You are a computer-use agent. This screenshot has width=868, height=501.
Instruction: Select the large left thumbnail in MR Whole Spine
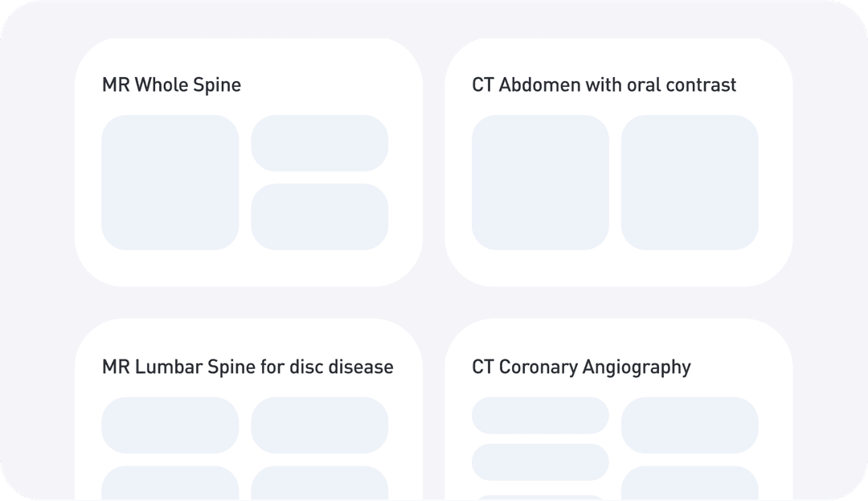(170, 183)
